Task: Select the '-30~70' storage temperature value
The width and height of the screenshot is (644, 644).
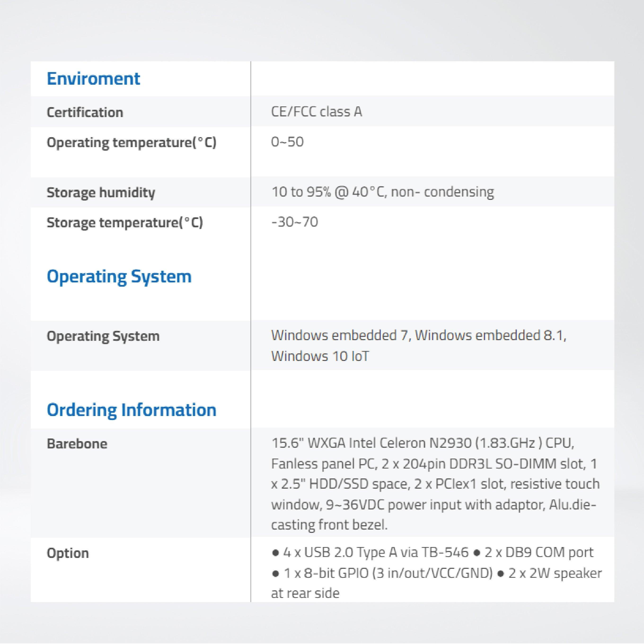Action: 295,222
